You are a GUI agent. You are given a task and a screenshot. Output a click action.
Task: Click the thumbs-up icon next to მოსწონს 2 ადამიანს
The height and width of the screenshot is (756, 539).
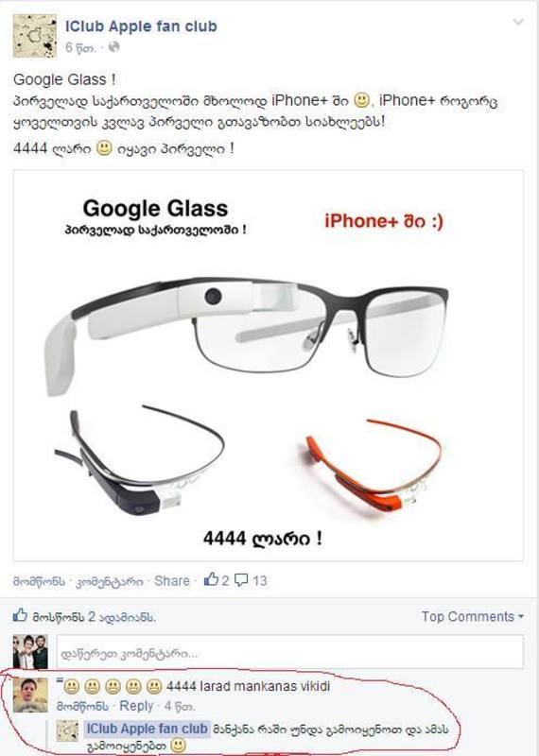coord(20,615)
